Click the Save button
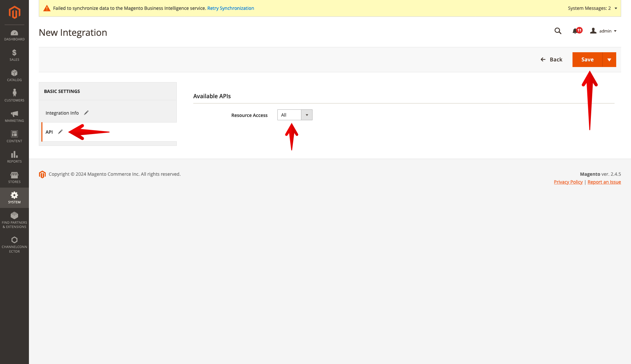Screen dimensions: 631x364 pos(587,59)
